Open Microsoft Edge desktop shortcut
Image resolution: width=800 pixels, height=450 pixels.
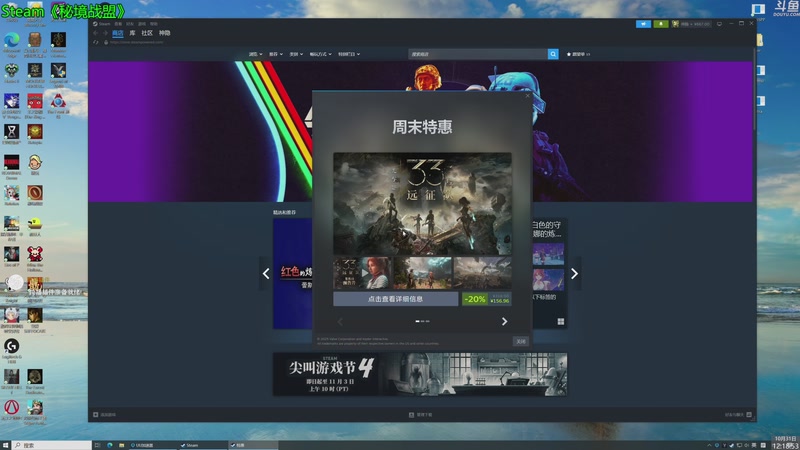click(12, 43)
